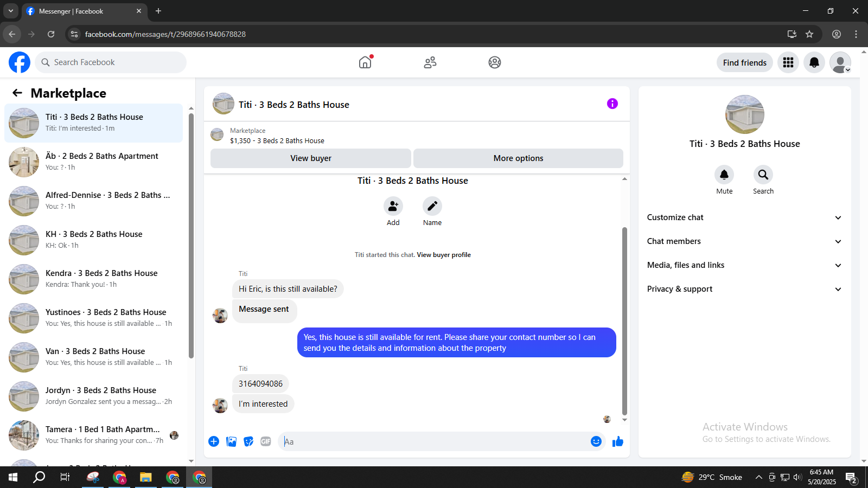The width and height of the screenshot is (868, 488).
Task: Open the Groups icon in top navigation
Action: (495, 62)
